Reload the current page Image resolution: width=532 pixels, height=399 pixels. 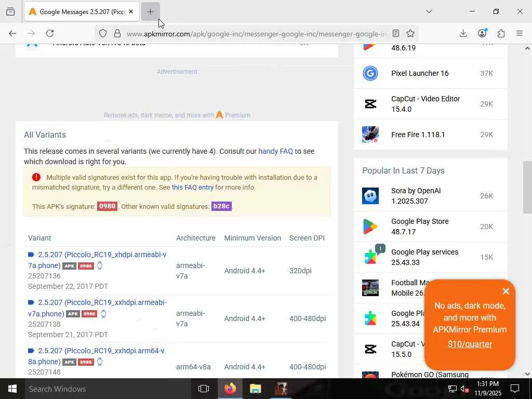pyautogui.click(x=50, y=33)
